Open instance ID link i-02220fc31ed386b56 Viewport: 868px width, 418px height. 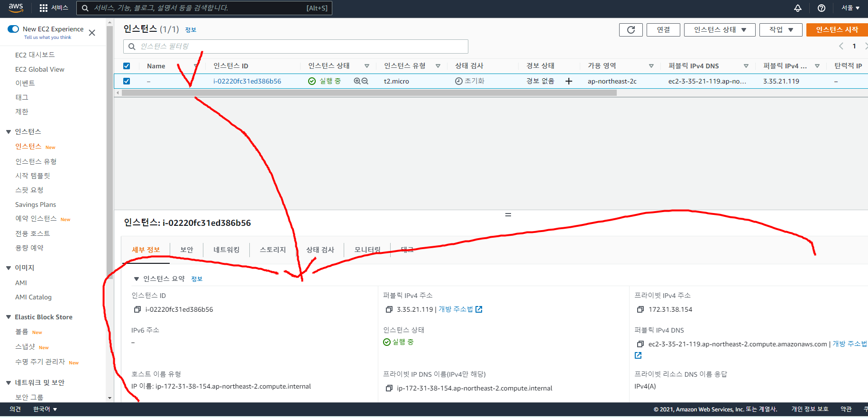247,81
